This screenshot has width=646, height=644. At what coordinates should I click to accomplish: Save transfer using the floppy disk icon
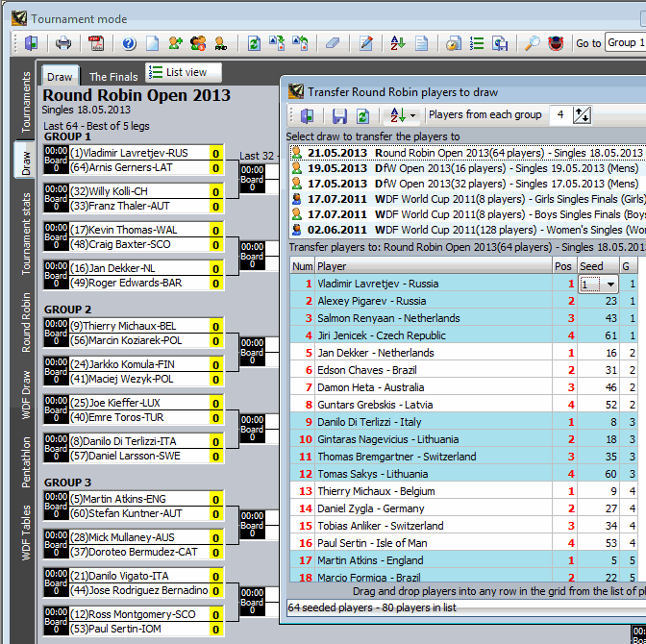pyautogui.click(x=339, y=115)
